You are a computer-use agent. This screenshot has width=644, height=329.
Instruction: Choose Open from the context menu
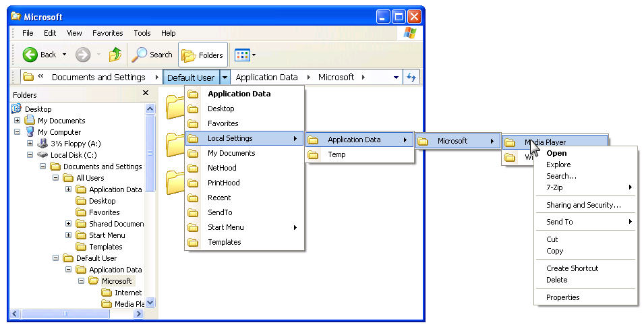(585, 153)
